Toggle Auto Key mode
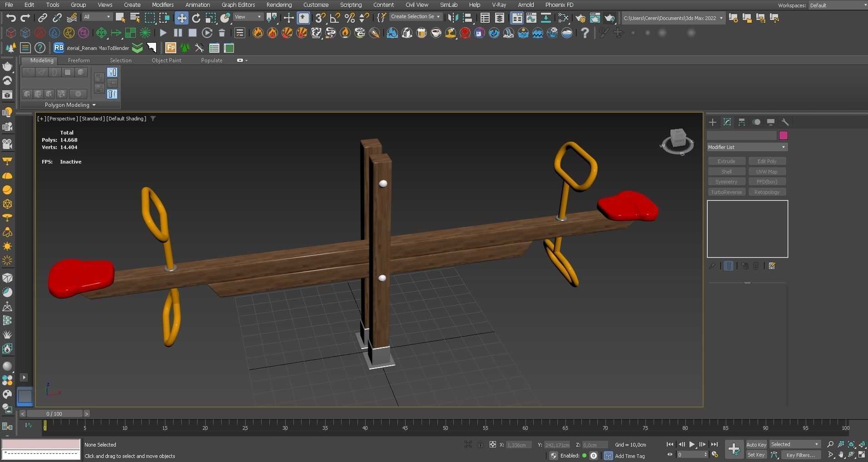 click(756, 445)
